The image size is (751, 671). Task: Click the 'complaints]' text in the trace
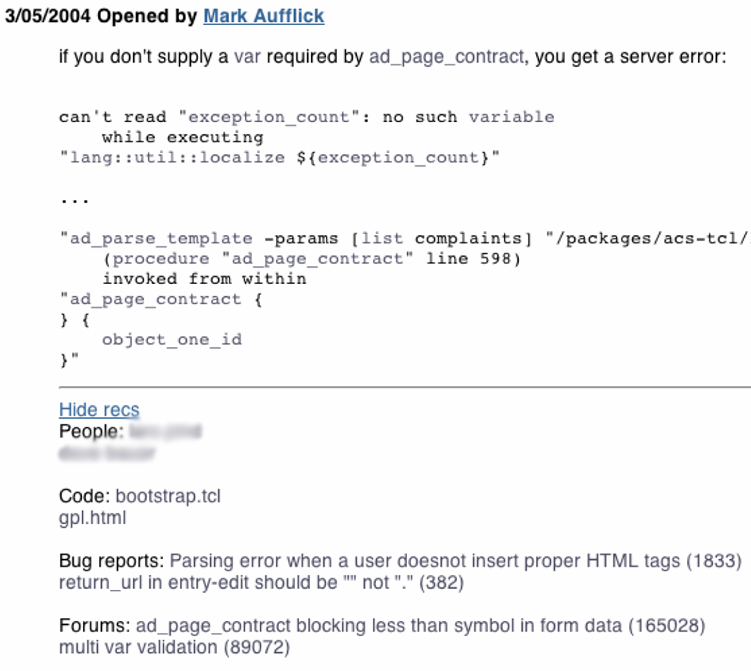[x=474, y=238]
